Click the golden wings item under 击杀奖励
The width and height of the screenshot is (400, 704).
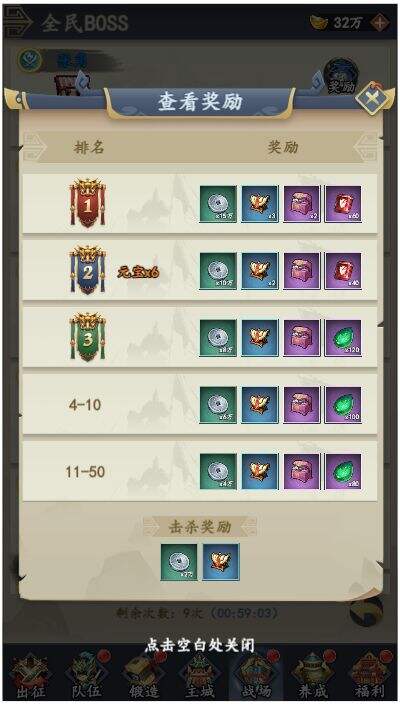tap(220, 562)
